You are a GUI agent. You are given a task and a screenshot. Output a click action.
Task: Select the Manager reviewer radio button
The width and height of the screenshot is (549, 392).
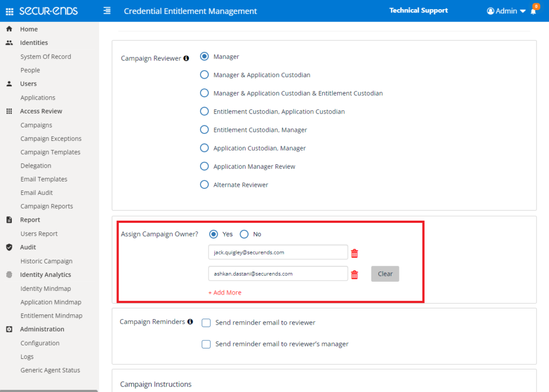tap(204, 56)
